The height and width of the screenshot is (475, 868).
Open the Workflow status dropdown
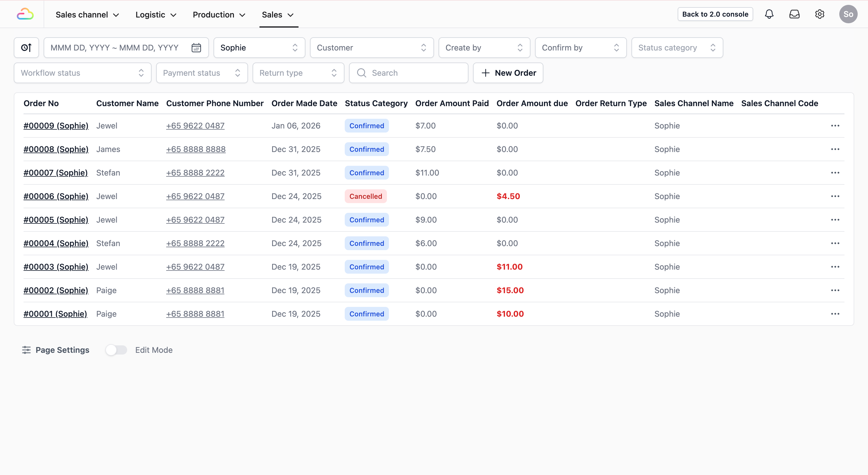82,73
